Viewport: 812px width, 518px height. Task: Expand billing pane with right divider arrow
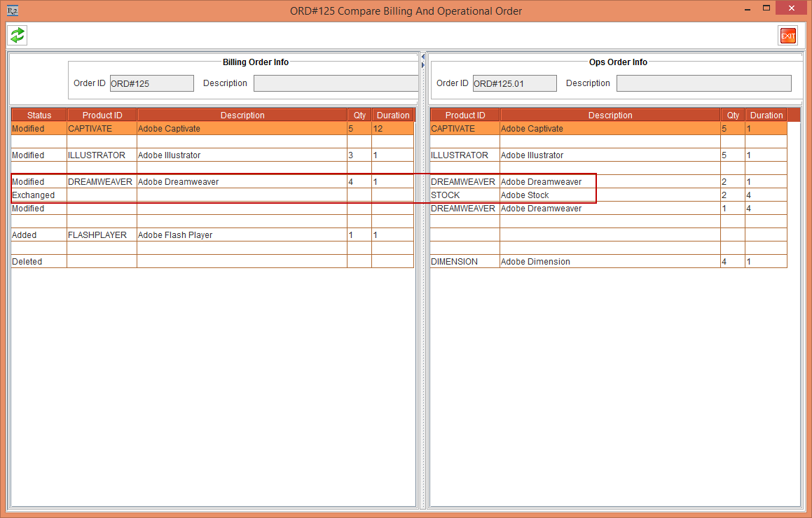[x=422, y=65]
